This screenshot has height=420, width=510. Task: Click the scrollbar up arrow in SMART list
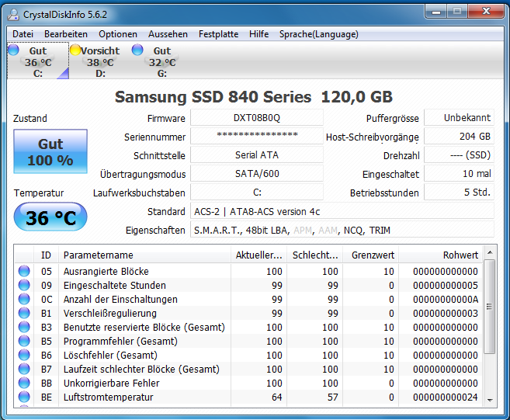pos(490,252)
